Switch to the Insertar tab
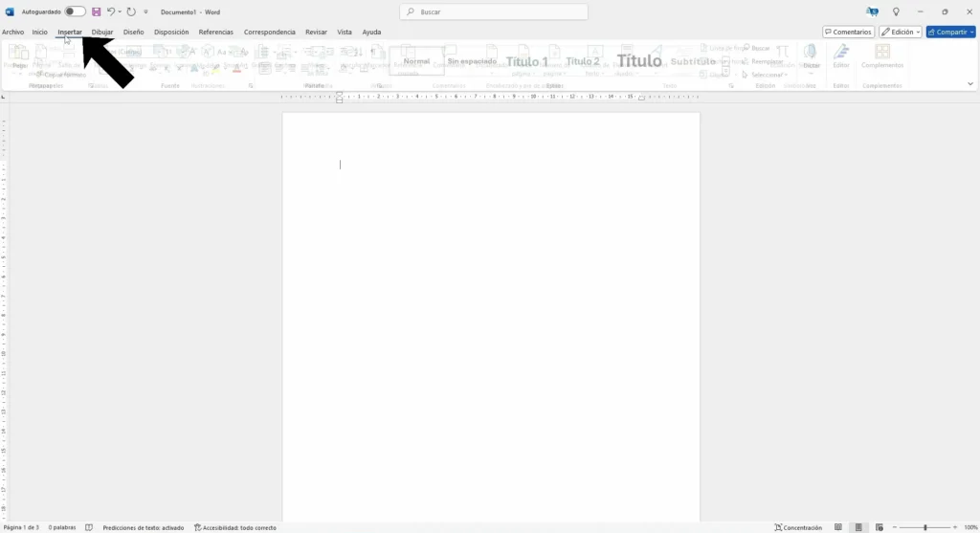Screen dimensions: 980x533 point(69,32)
